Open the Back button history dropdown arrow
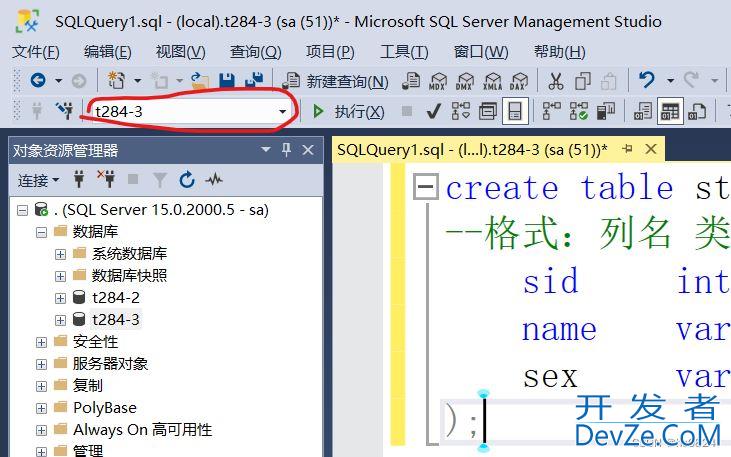The image size is (731, 457). click(x=58, y=81)
